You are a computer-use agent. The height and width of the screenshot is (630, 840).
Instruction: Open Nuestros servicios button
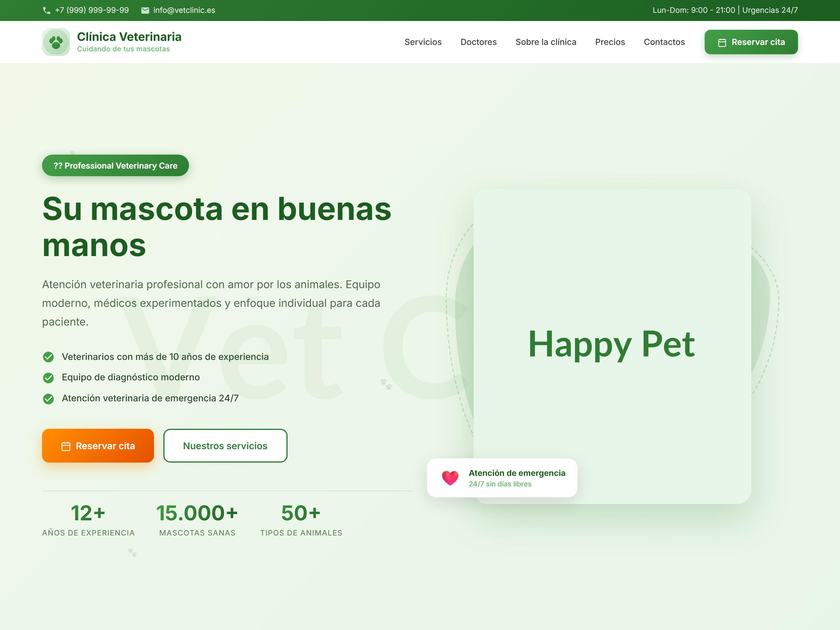225,445
